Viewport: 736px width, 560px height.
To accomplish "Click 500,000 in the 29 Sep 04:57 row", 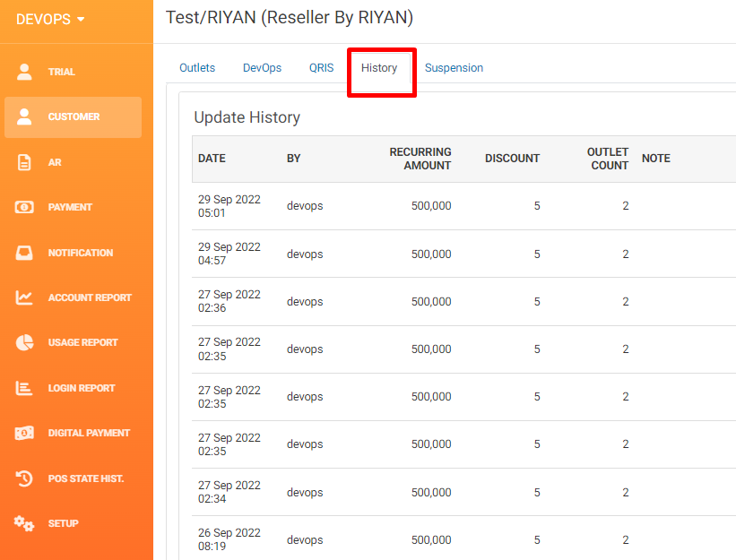I will point(431,254).
